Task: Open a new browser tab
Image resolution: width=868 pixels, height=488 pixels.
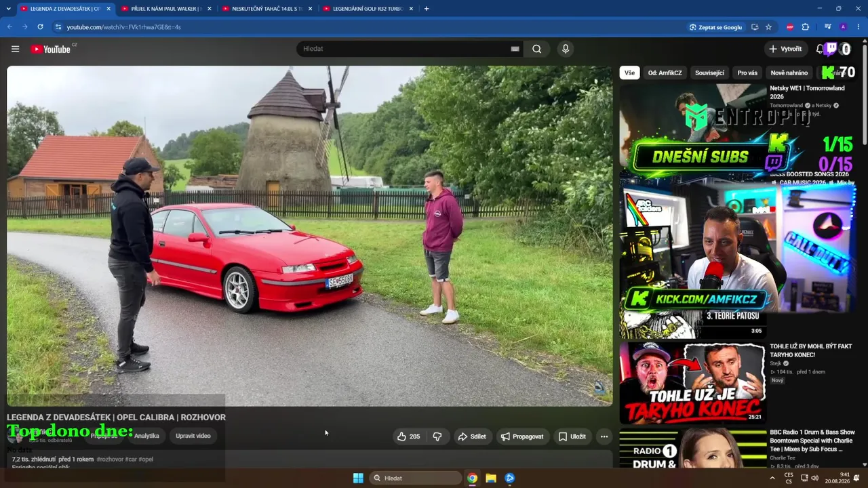Action: 427,9
